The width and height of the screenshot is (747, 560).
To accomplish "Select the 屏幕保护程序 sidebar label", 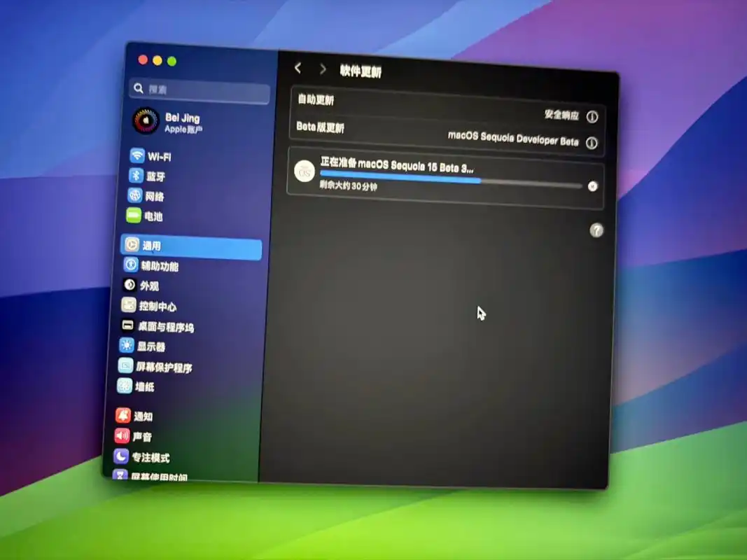I will tap(164, 367).
